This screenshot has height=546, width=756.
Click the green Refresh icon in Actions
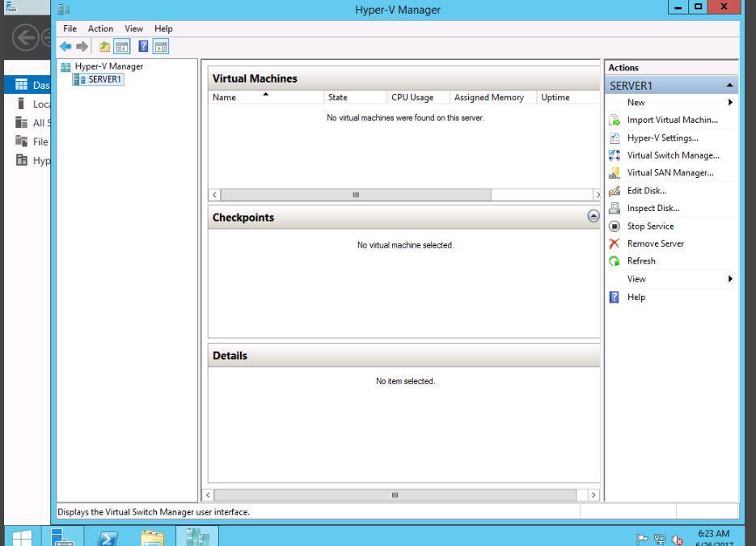pyautogui.click(x=614, y=261)
